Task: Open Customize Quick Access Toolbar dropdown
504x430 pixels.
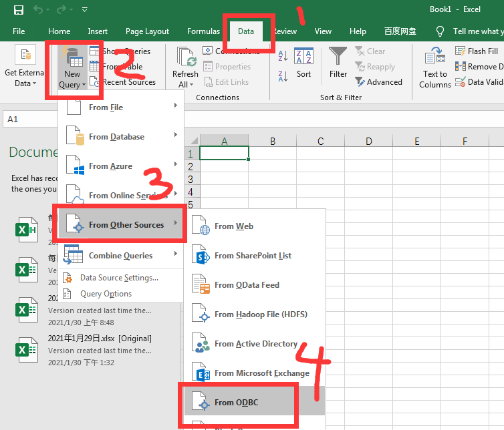Action: (x=85, y=10)
